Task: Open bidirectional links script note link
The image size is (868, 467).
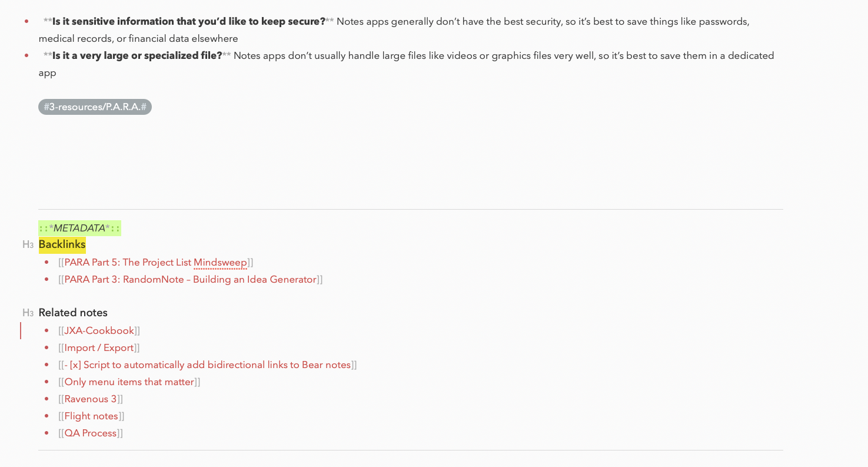Action: (x=207, y=365)
